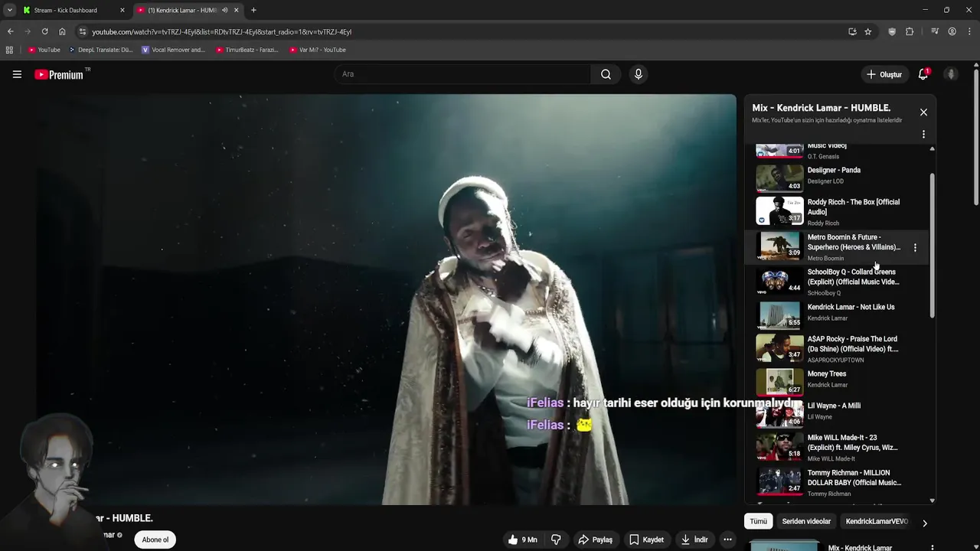
Task: Select the Seriden videolar chip
Action: coord(806,521)
